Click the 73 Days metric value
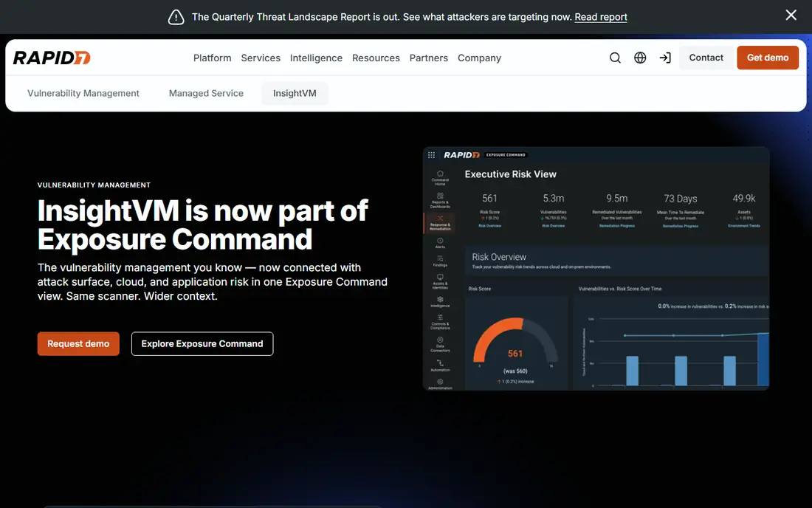812x508 pixels. click(681, 199)
